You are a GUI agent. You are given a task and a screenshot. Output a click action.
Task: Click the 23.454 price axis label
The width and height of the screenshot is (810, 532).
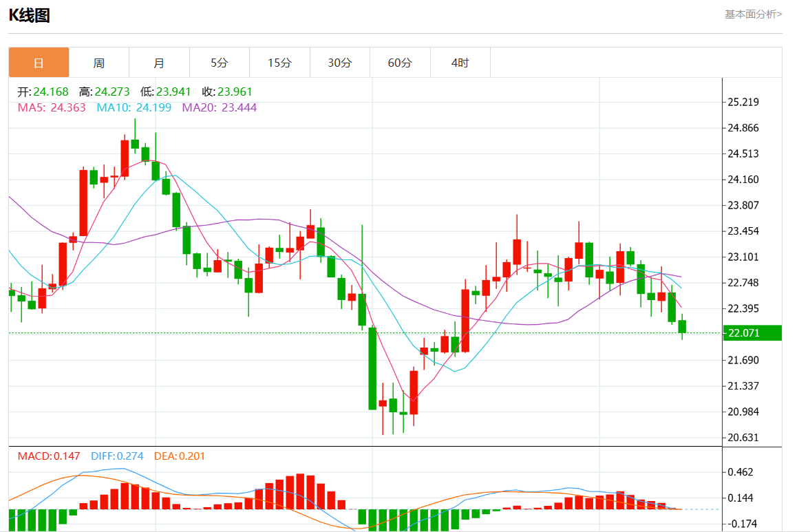[x=743, y=231]
